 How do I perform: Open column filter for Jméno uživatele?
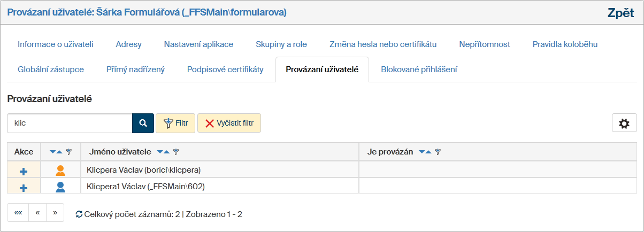point(176,152)
